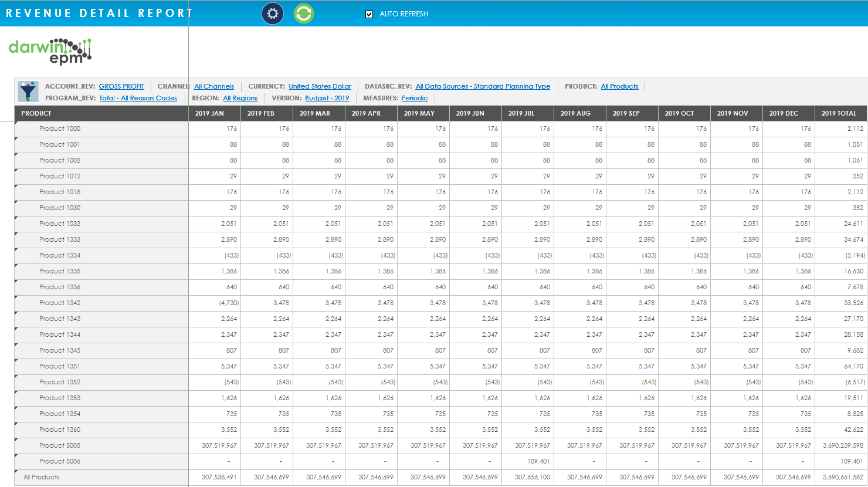
Task: Toggle the Auto Refresh checkbox
Action: pos(369,14)
